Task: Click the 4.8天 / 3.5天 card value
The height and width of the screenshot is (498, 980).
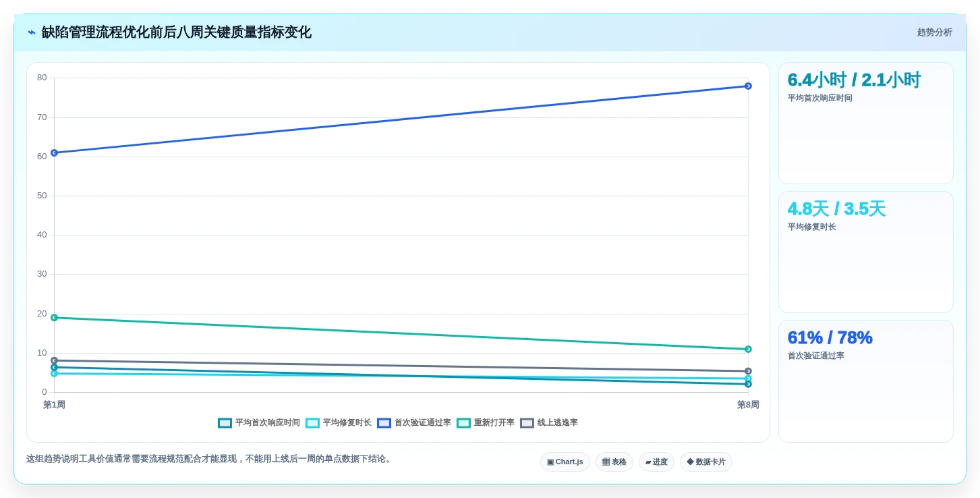Action: (x=836, y=209)
